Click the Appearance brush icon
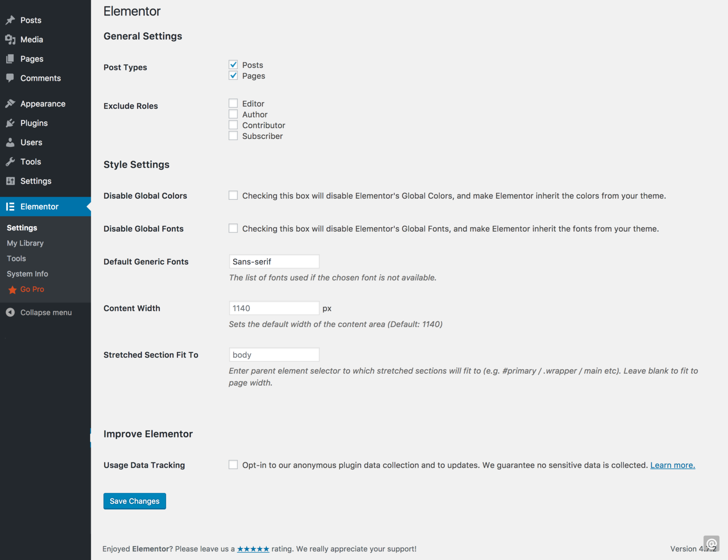728x560 pixels. click(11, 104)
